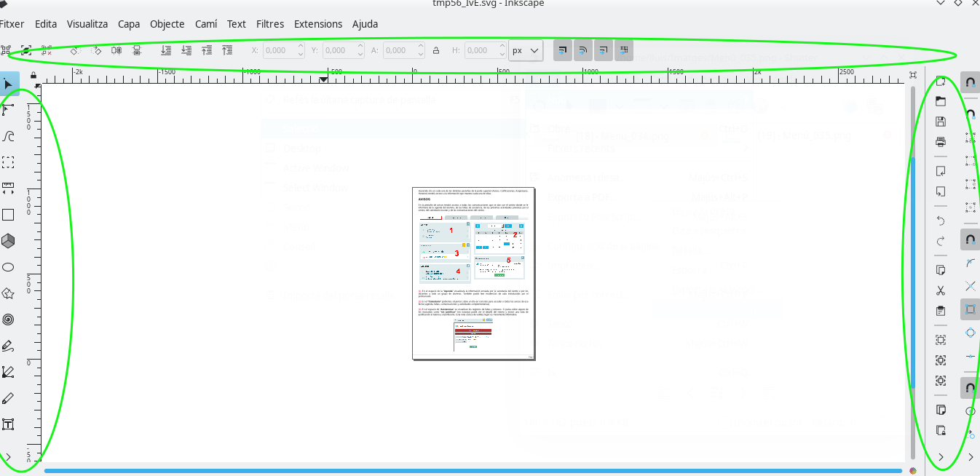Expand the snap bar overflow chevron
The width and height of the screenshot is (980, 476).
pyautogui.click(x=971, y=457)
